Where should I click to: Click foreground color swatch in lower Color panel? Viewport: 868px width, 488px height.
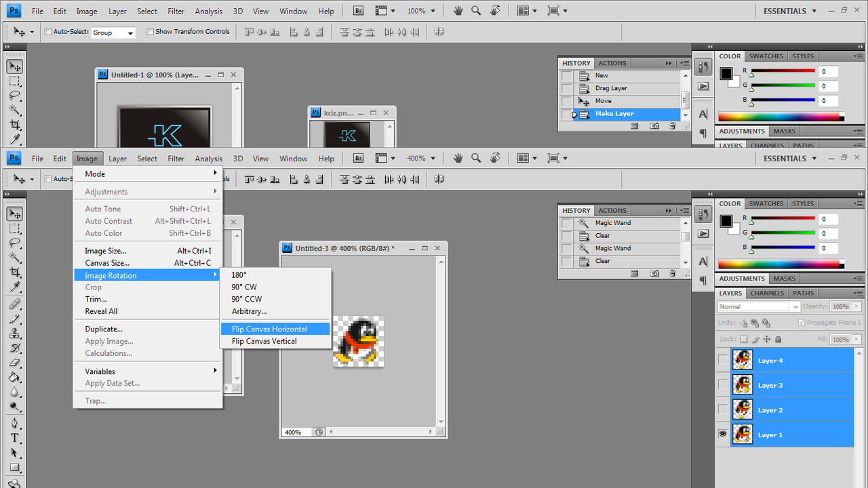[x=726, y=221]
